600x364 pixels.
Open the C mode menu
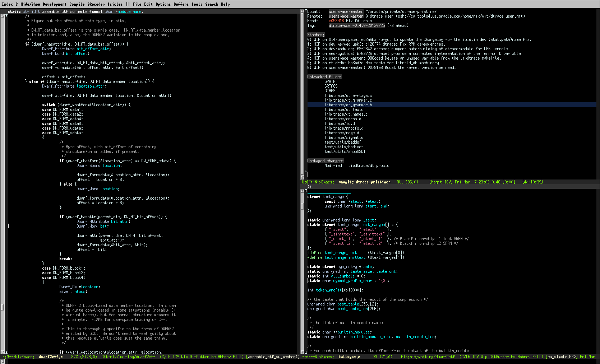coord(17,4)
